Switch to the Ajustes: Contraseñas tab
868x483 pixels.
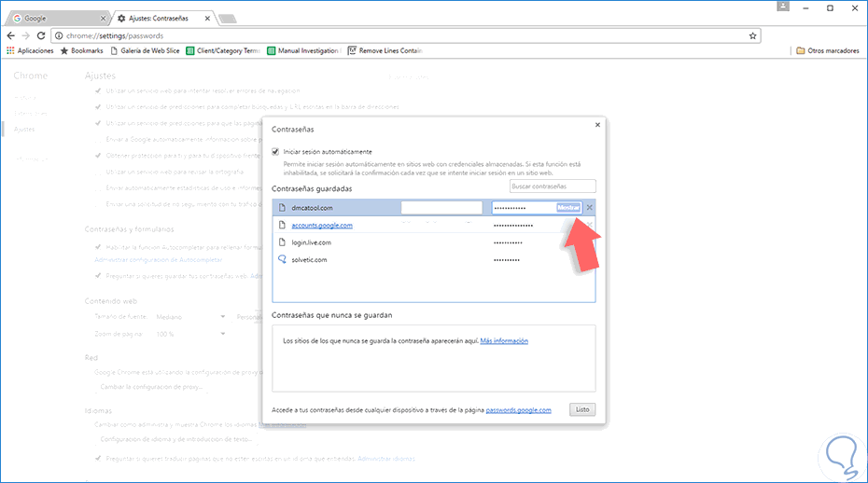tap(163, 19)
